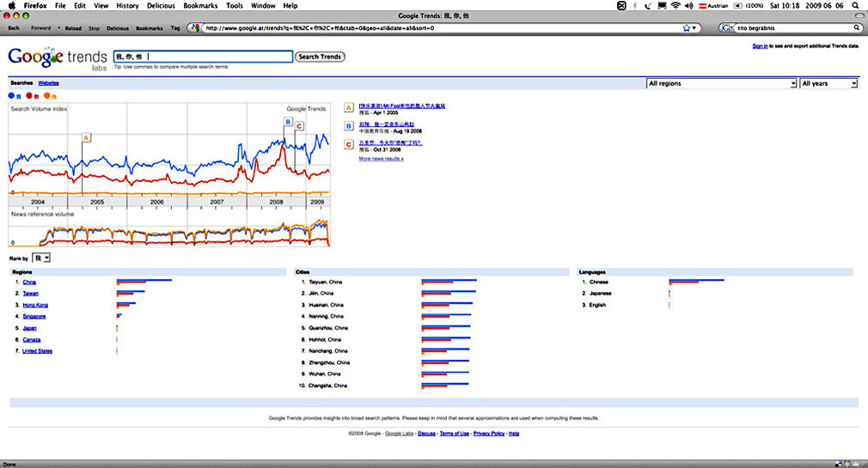Open the History menu
Image resolution: width=868 pixels, height=468 pixels.
pyautogui.click(x=127, y=5)
